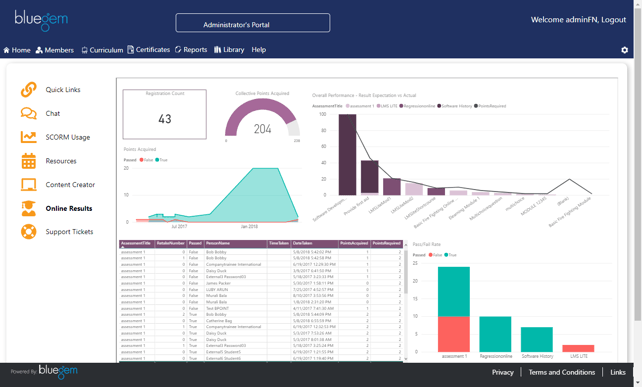Click assessment 1 legend in Overall Performance

click(360, 106)
